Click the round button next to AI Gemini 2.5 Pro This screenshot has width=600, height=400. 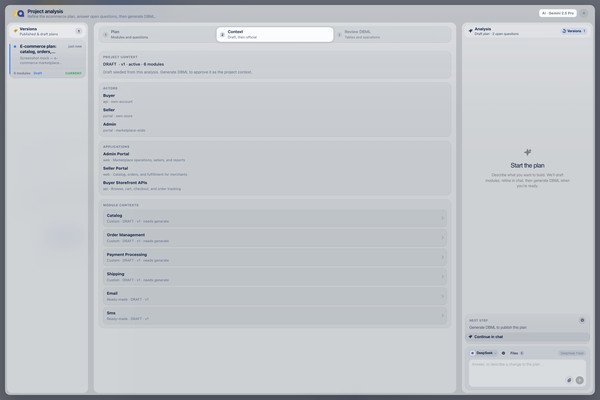(584, 13)
